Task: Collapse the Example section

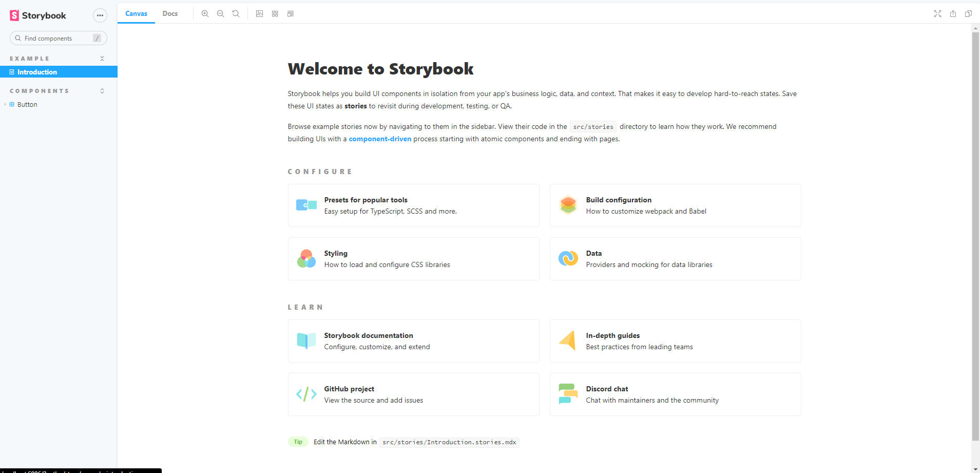Action: (102, 59)
